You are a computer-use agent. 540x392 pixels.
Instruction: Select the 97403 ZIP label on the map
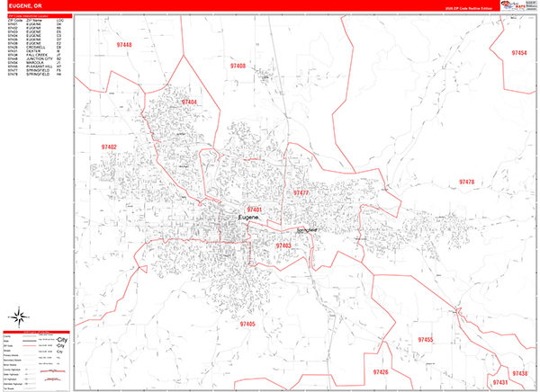point(283,245)
